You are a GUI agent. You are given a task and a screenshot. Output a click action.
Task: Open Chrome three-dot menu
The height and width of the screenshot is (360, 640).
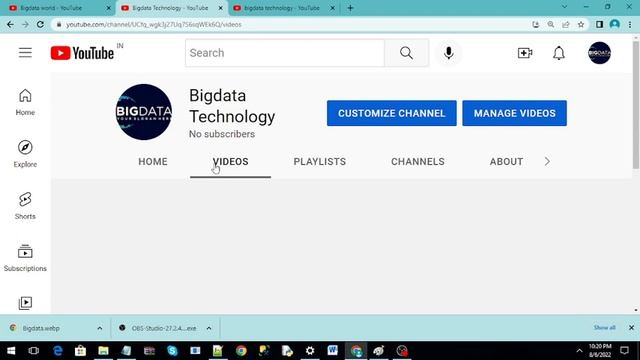[x=630, y=24]
